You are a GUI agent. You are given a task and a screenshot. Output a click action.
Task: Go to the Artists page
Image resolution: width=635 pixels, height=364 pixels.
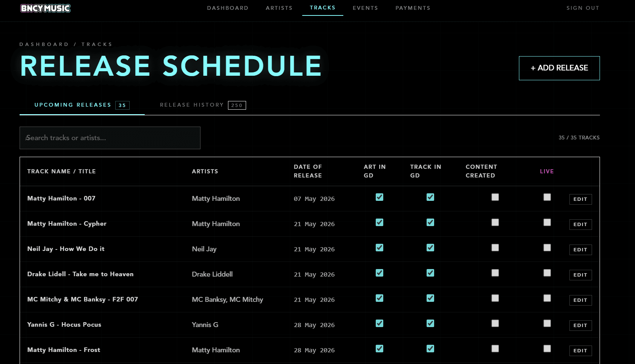point(279,8)
